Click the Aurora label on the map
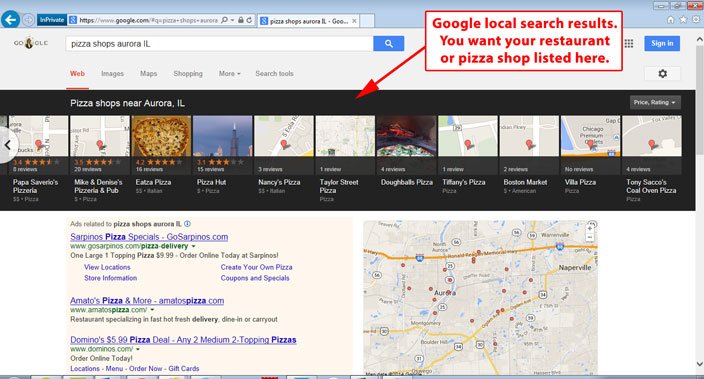 coord(445,293)
